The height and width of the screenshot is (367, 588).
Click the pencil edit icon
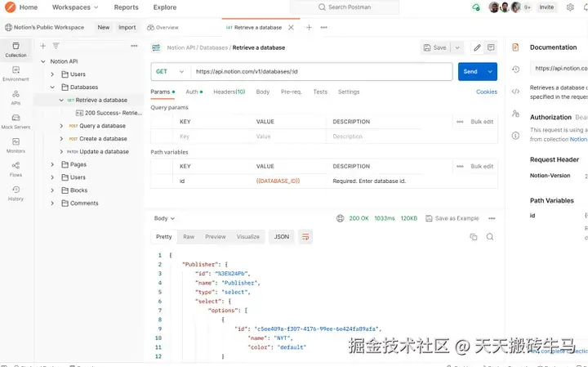477,47
